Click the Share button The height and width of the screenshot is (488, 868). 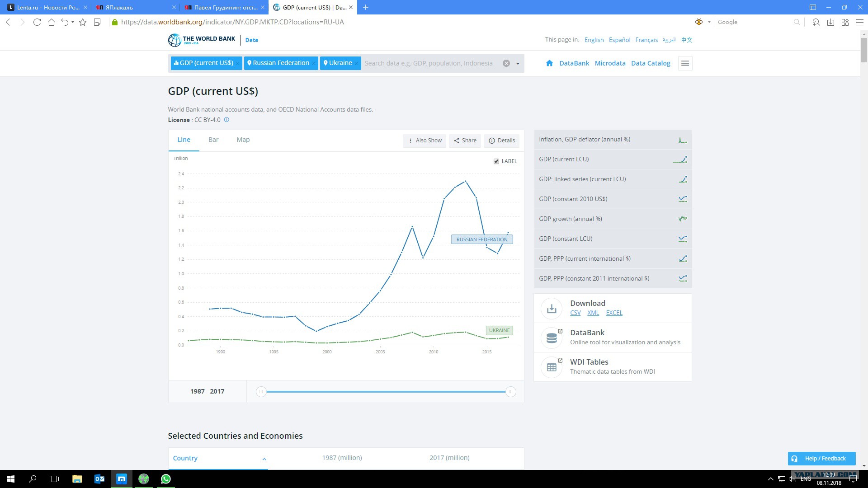click(465, 141)
